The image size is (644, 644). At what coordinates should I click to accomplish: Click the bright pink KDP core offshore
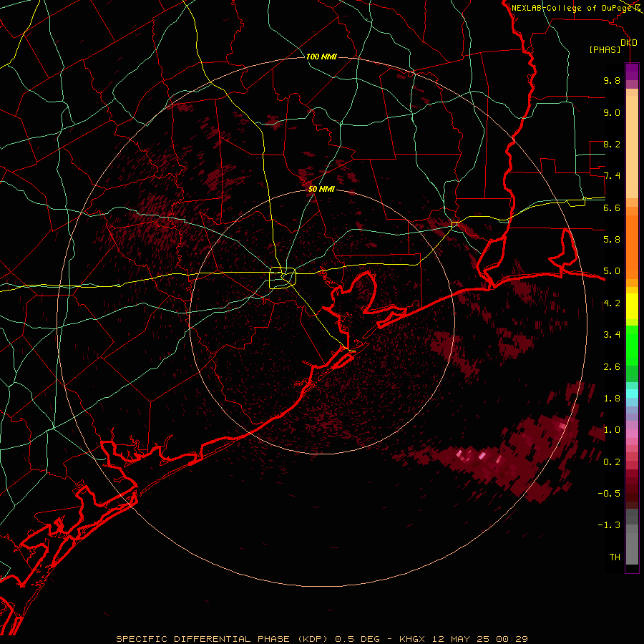coord(482,456)
